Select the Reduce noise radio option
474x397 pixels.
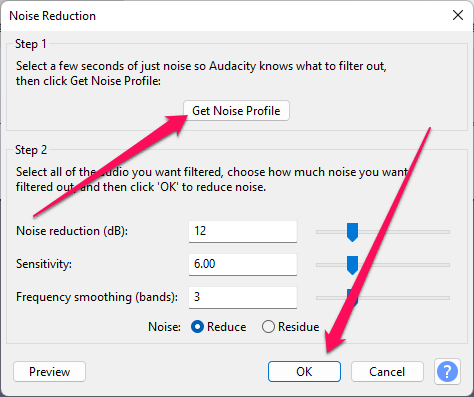[198, 327]
